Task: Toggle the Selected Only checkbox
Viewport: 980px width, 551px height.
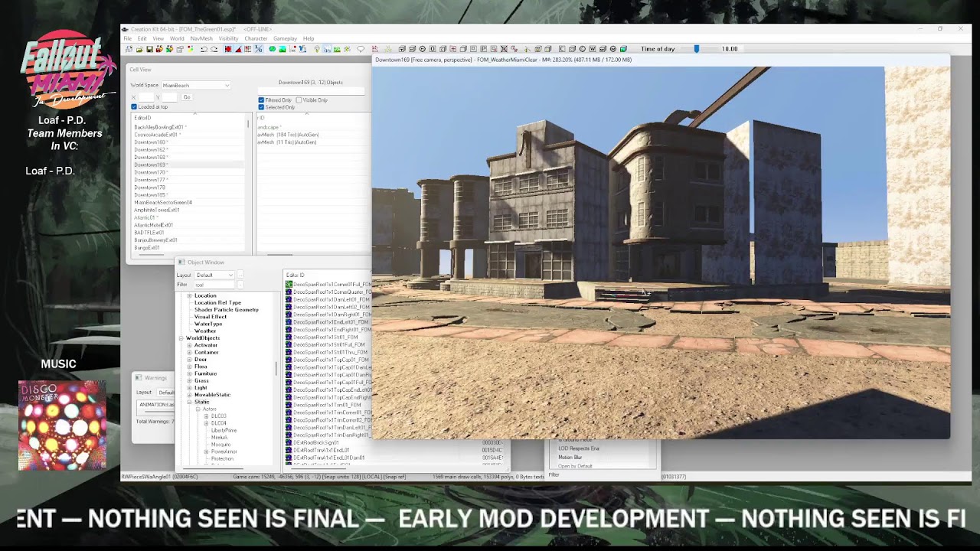Action: [261, 107]
